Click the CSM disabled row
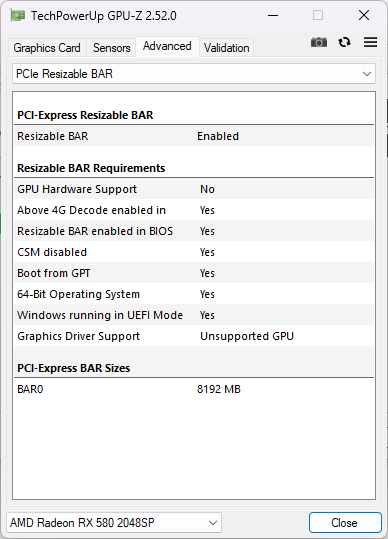 (194, 252)
